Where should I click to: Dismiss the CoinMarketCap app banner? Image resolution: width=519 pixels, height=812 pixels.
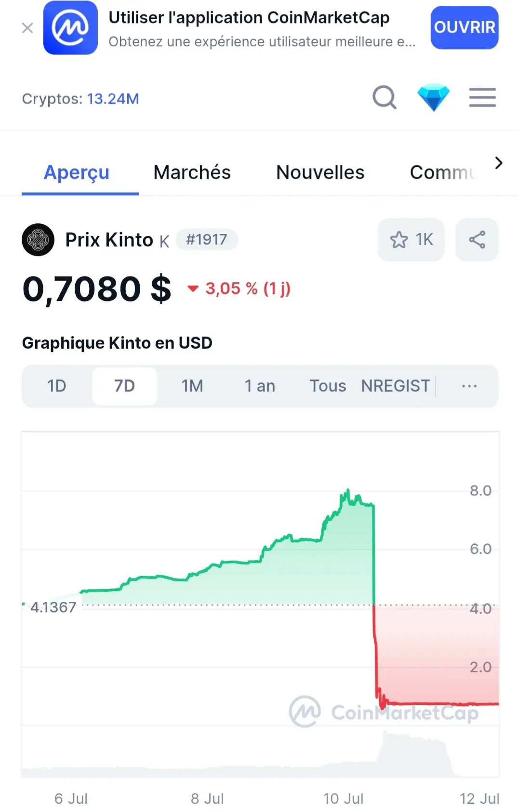(27, 28)
